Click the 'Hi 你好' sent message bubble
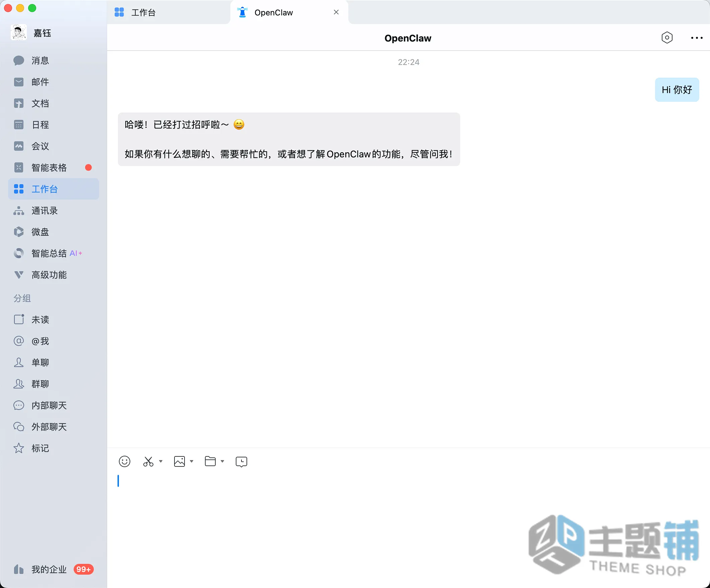 pyautogui.click(x=677, y=90)
